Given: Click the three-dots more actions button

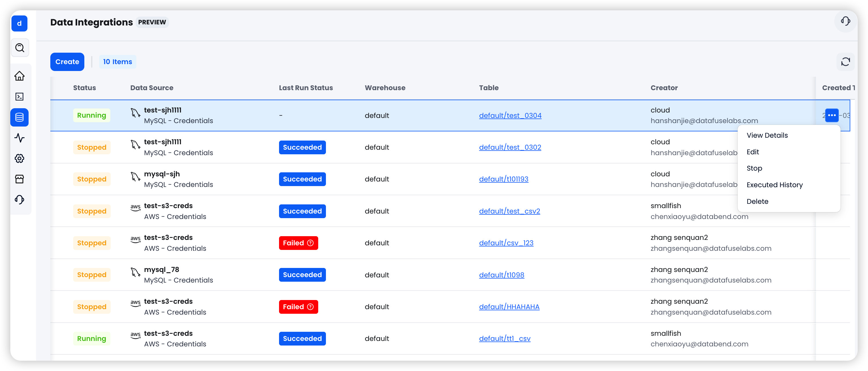Looking at the screenshot, I should point(831,115).
